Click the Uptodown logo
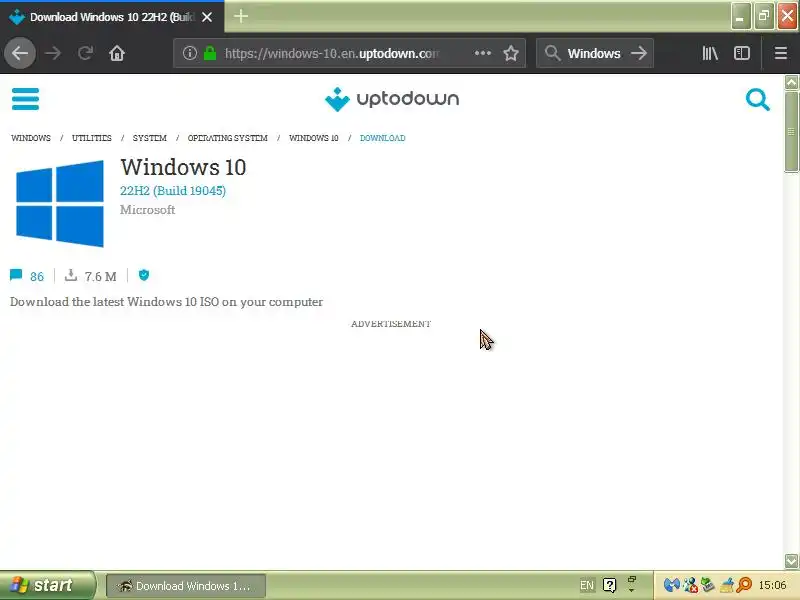Screen dimensions: 800x600 (392, 99)
